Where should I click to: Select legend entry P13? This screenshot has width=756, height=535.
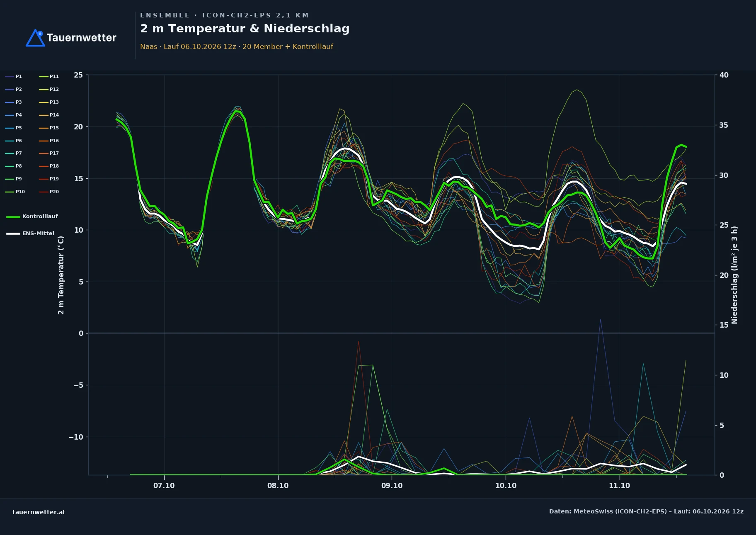click(x=49, y=102)
